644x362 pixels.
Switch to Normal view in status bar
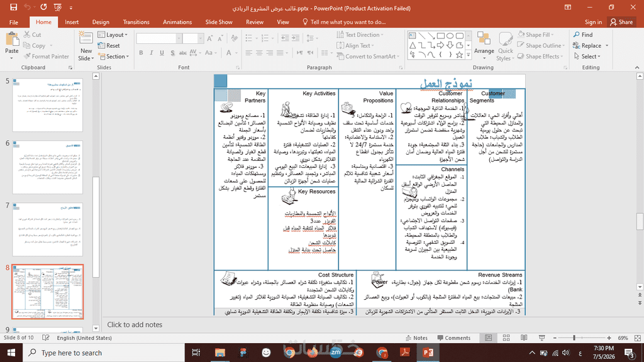pos(488,337)
